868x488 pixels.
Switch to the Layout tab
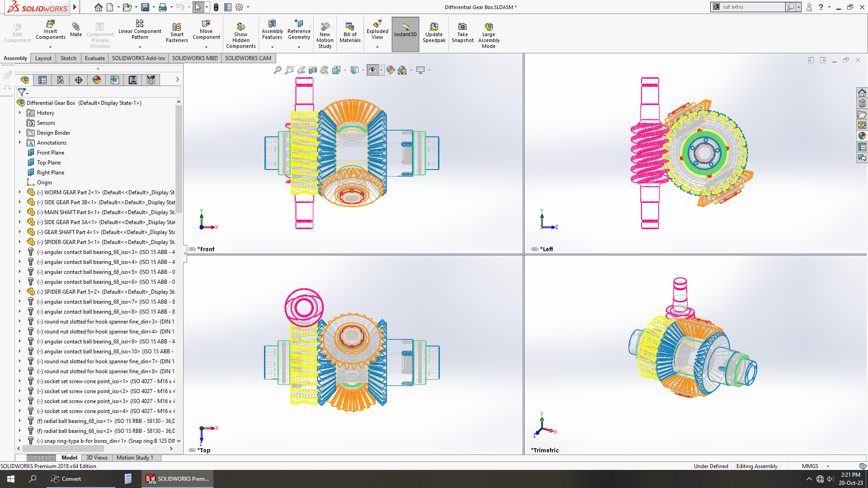pyautogui.click(x=43, y=58)
